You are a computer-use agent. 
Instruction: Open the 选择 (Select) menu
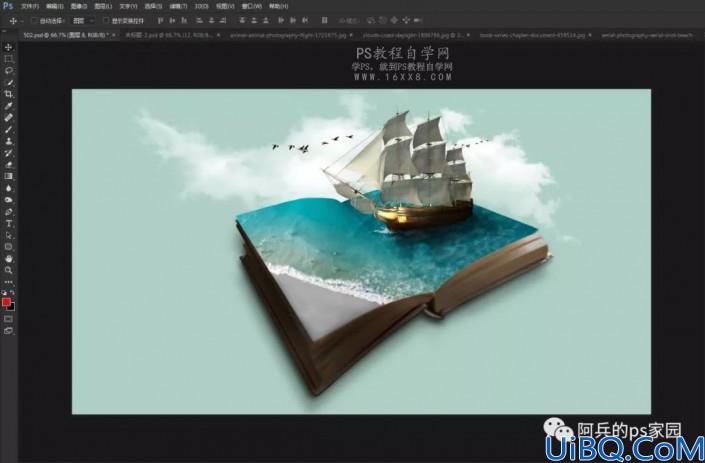click(153, 6)
